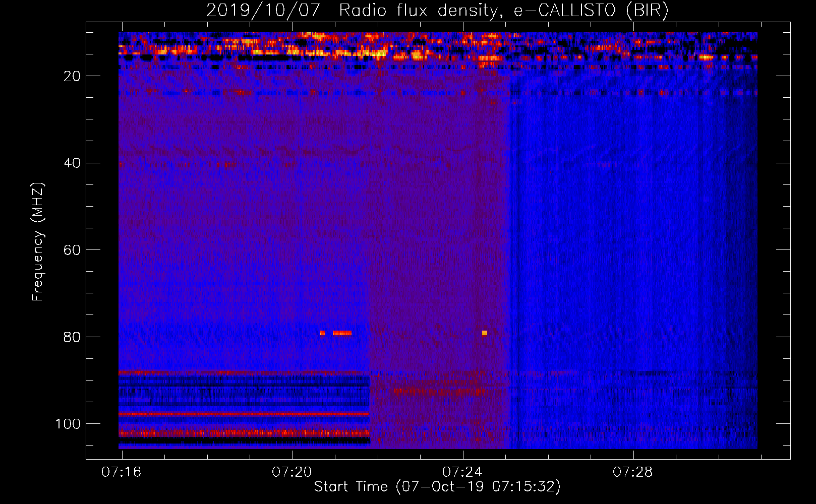This screenshot has height=504, width=816.
Task: Click the '07:20' time tick label
Action: [x=292, y=472]
